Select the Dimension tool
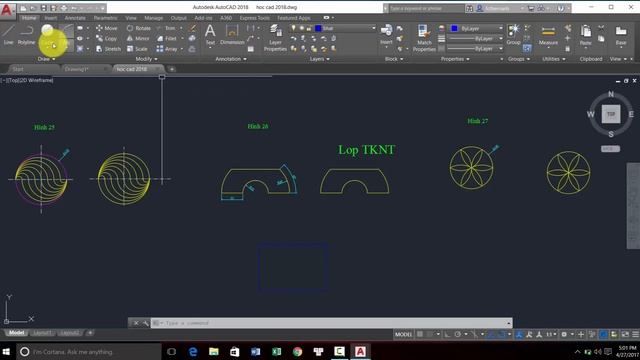This screenshot has height=360, width=640. coord(232,34)
